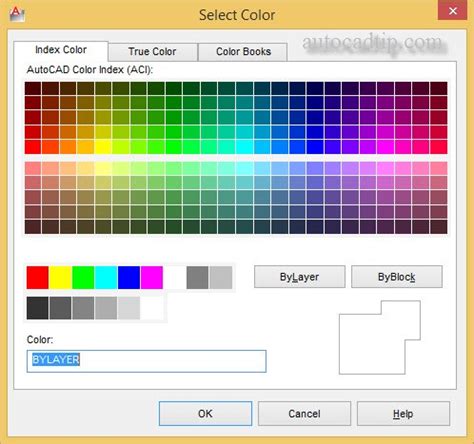Viewport: 474px width, 444px height.
Task: Click the ByBlock button
Action: pyautogui.click(x=397, y=277)
